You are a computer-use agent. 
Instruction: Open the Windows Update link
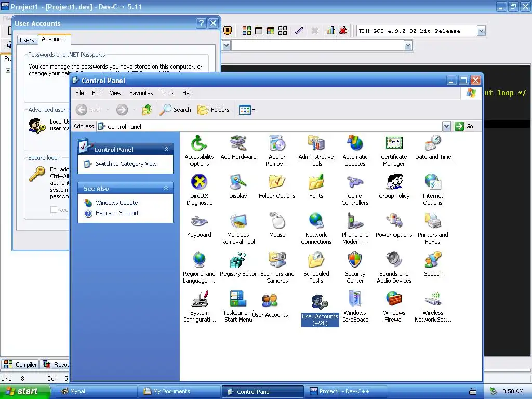tap(117, 203)
